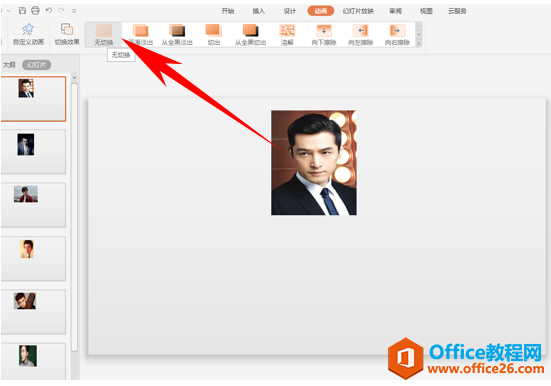Click the Save icon in quick access toolbar

22,11
